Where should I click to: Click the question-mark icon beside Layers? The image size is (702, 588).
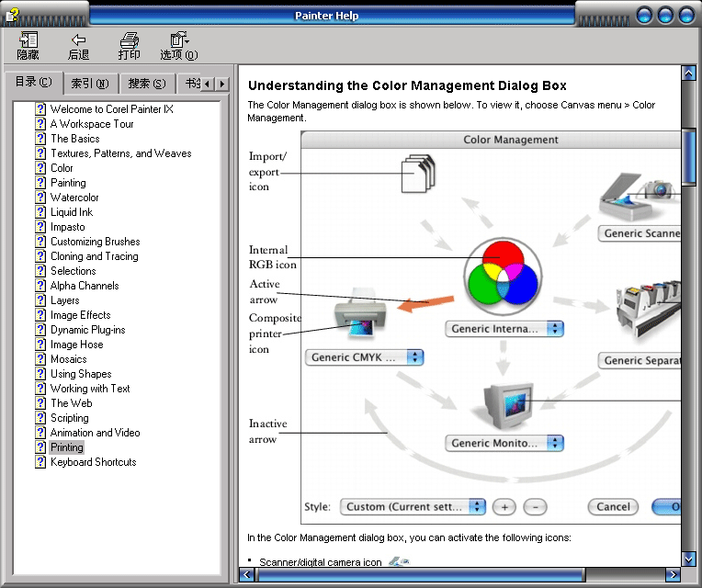point(40,300)
